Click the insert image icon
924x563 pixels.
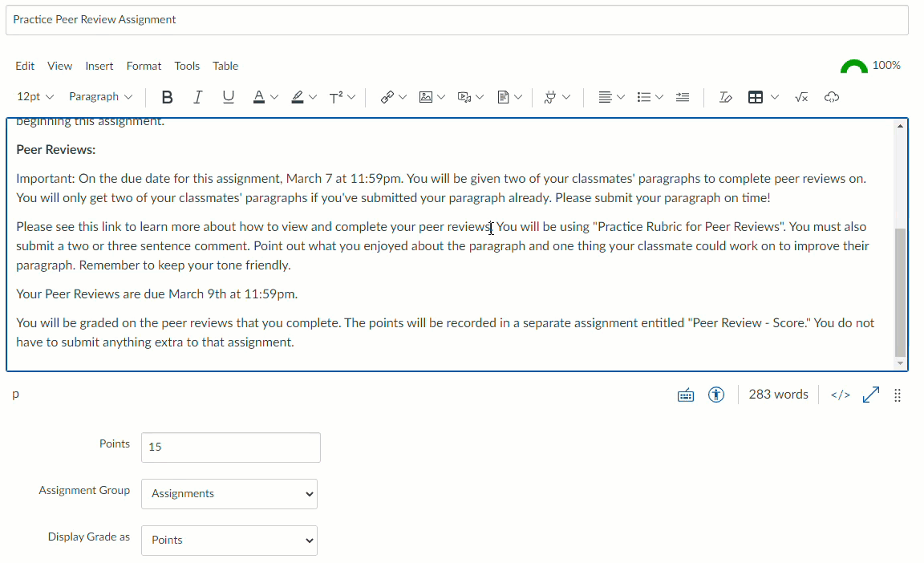coord(425,97)
